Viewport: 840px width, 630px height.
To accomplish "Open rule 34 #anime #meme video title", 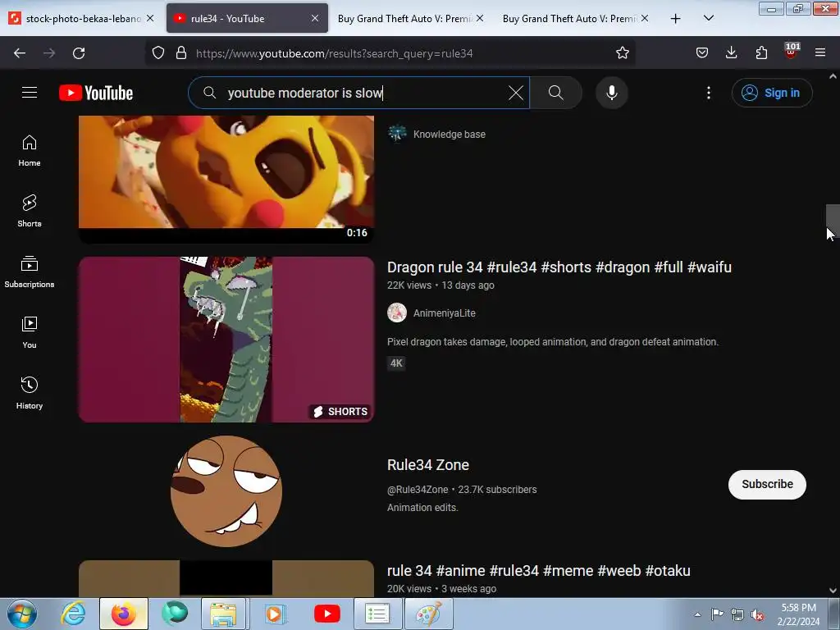I will point(538,571).
